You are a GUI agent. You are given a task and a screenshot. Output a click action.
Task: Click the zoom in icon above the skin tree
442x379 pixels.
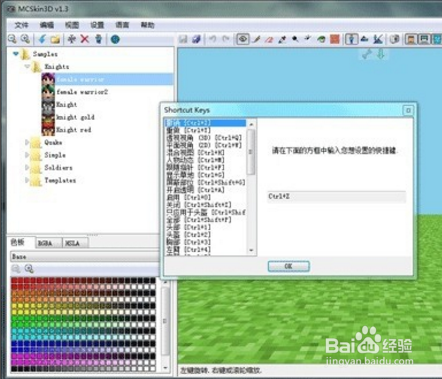[25, 39]
